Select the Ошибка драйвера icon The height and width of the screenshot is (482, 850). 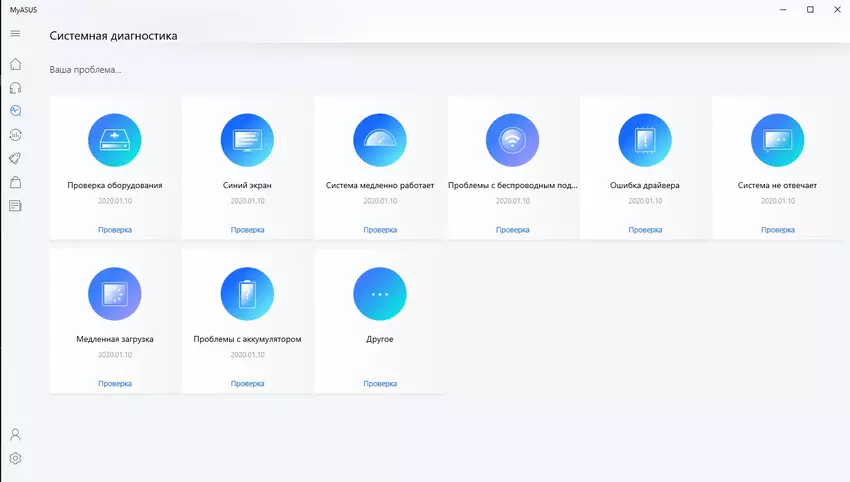click(x=645, y=140)
